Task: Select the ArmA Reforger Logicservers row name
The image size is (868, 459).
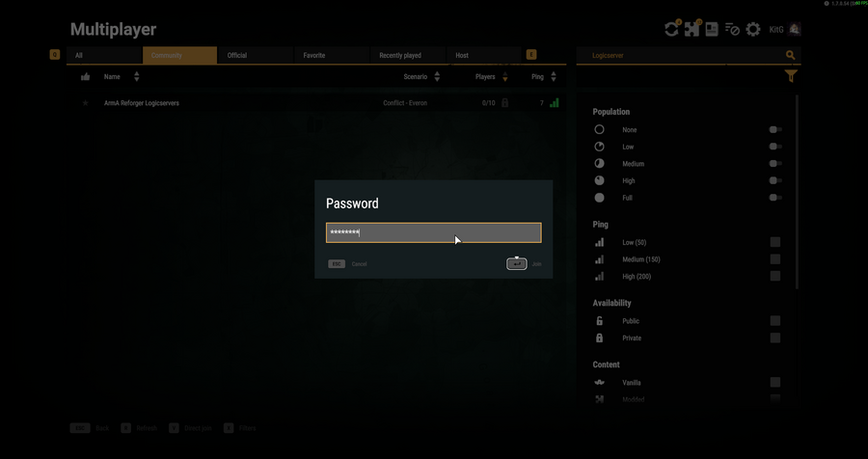Action: [x=141, y=103]
